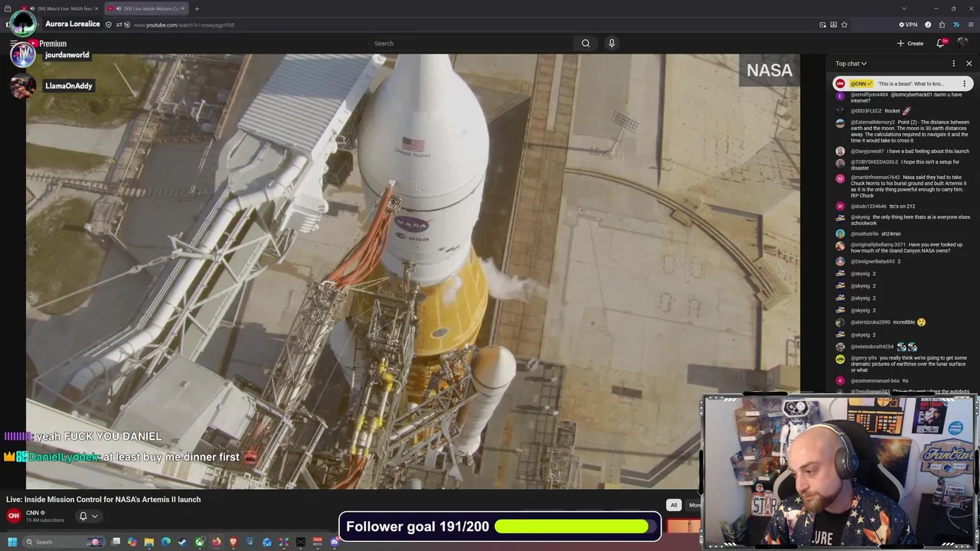Click the blue translate extension icon
The width and height of the screenshot is (980, 551).
(955, 24)
